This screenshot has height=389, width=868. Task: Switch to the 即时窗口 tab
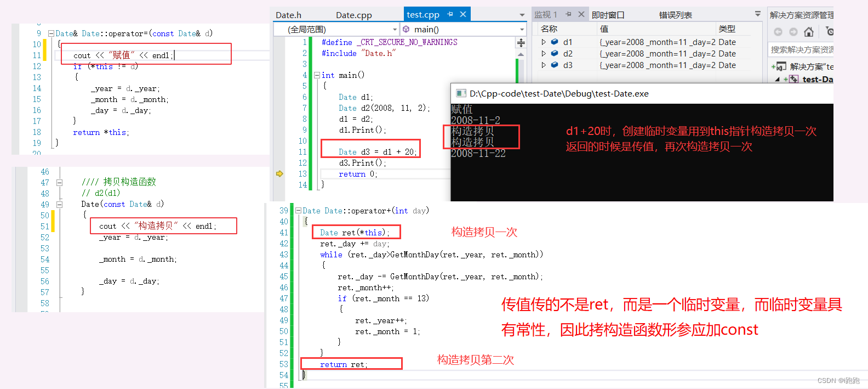(608, 15)
